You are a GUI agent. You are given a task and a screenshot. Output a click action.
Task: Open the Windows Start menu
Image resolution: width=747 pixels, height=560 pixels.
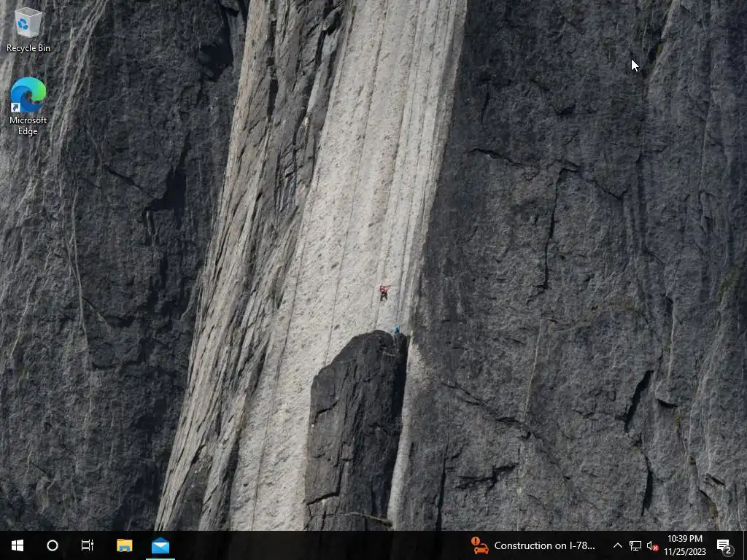[x=18, y=545]
